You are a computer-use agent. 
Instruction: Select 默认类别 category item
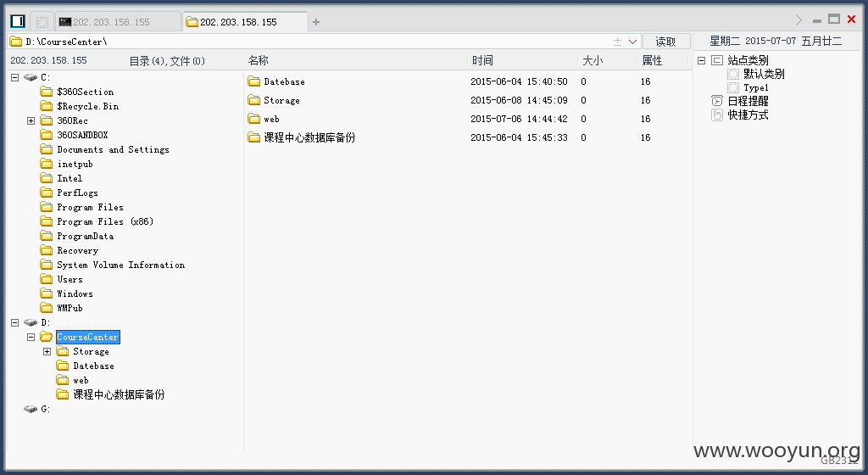[764, 74]
